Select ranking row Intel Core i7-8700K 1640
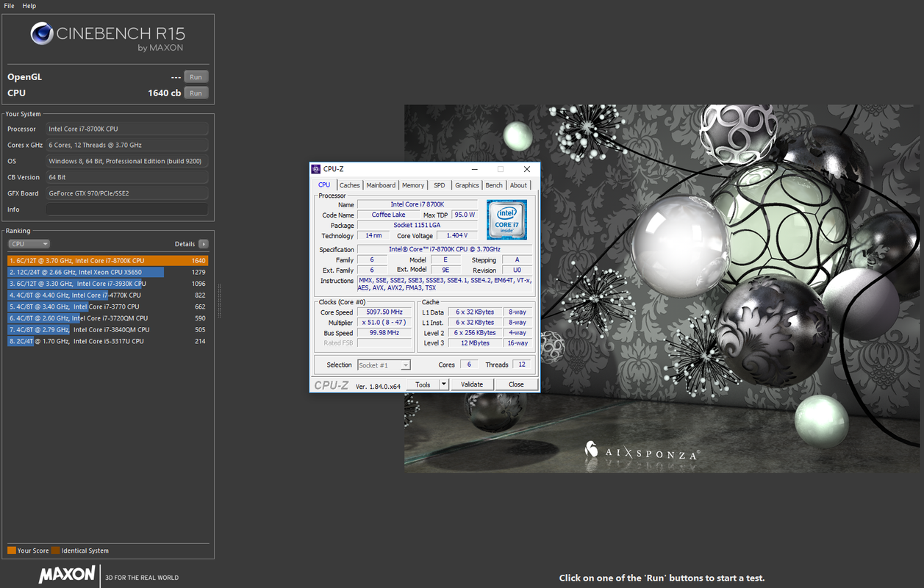 tap(107, 260)
